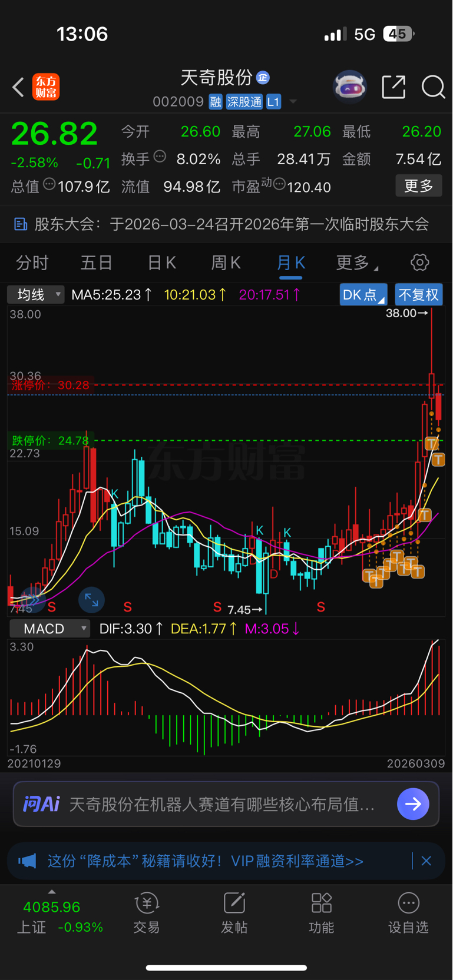Tap the 5G network status indicator
This screenshot has height=980, width=453.
pos(365,34)
